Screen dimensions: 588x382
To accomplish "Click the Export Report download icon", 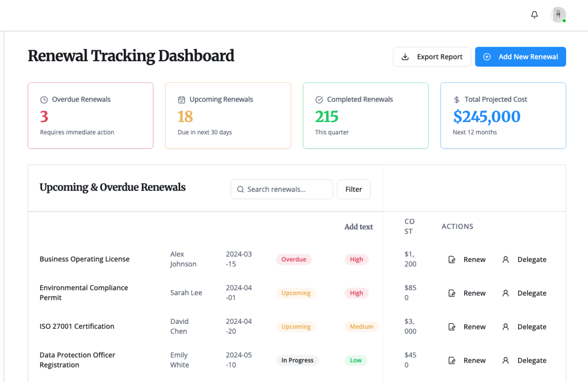I will [405, 57].
